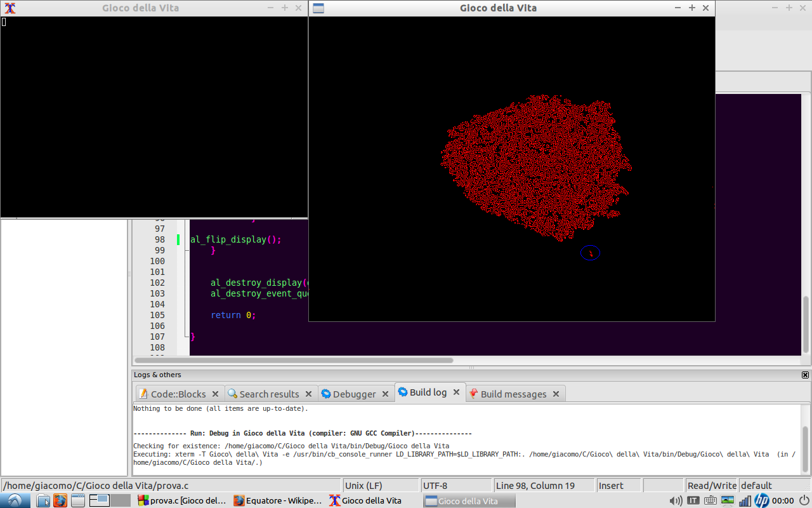
Task: Click the UTF-8 encoding status bar field
Action: 457,485
